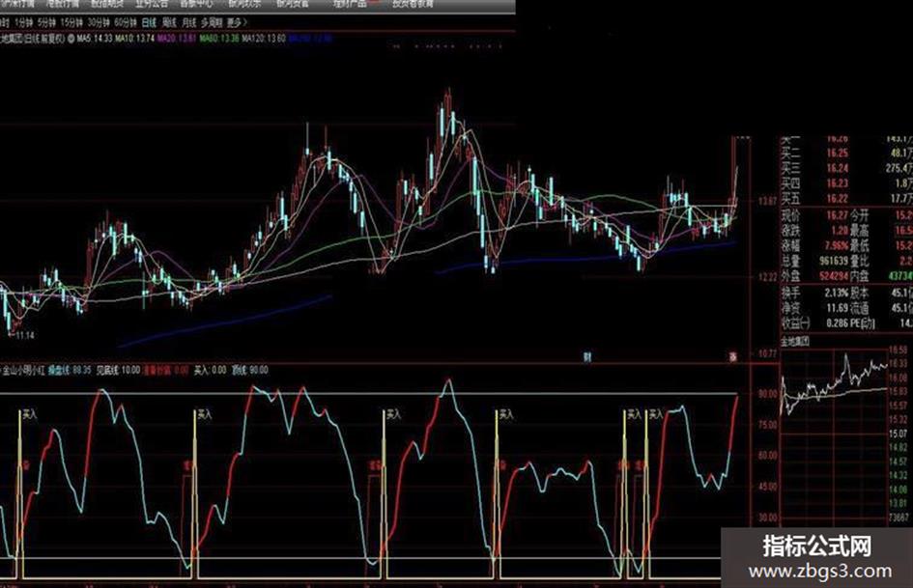
Task: Select the 买三 16.24 bid row
Action: coord(846,168)
